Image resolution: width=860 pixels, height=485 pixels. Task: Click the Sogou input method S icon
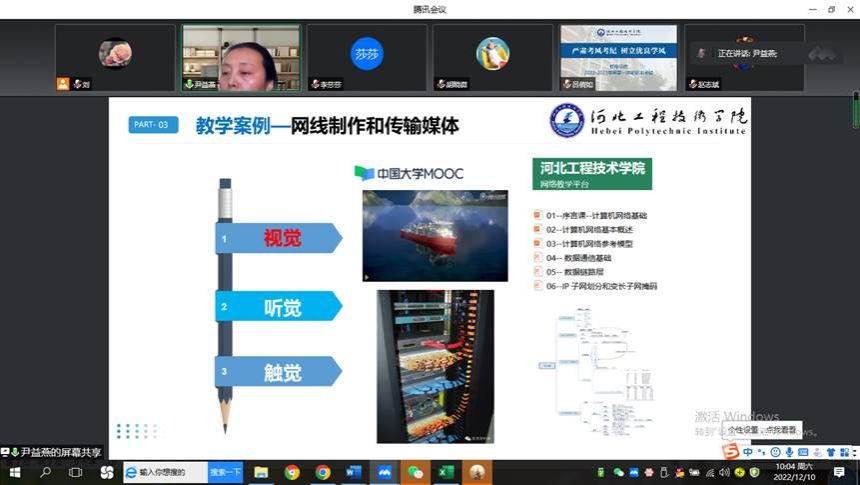point(731,452)
